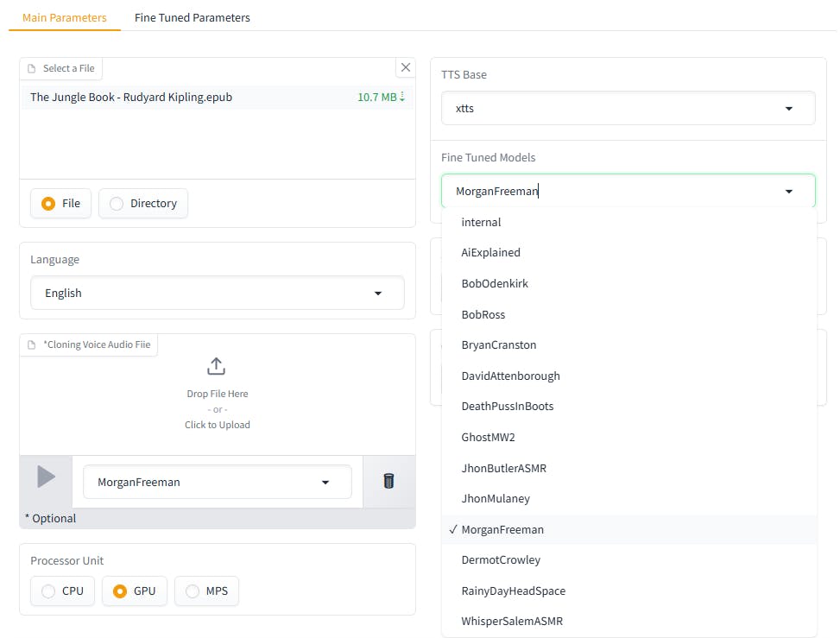This screenshot has width=840, height=638.
Task: Pick DavidAttenborough from the model list
Action: click(511, 376)
